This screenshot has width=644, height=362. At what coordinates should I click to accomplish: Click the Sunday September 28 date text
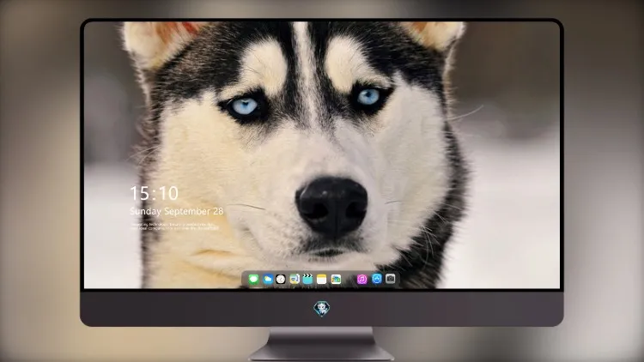177,211
